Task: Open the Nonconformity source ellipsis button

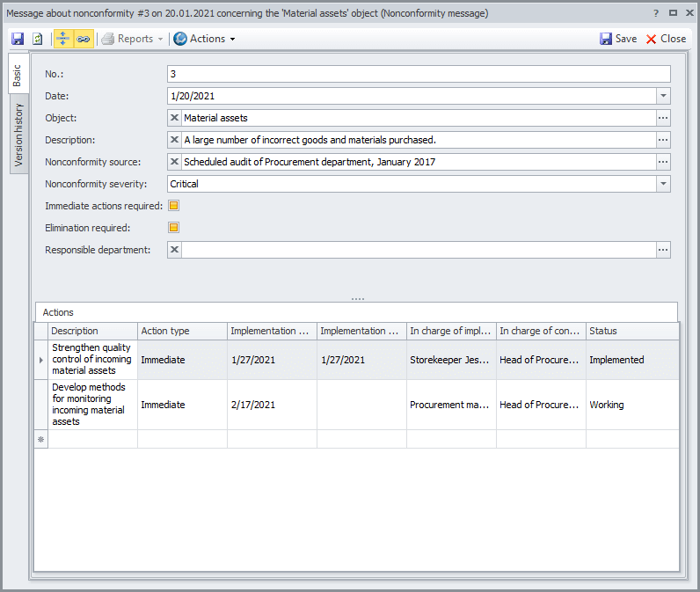Action: (663, 162)
